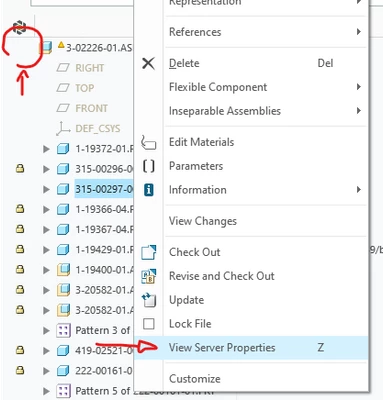Click the Parameters brackets icon
The width and height of the screenshot is (383, 400).
148,166
